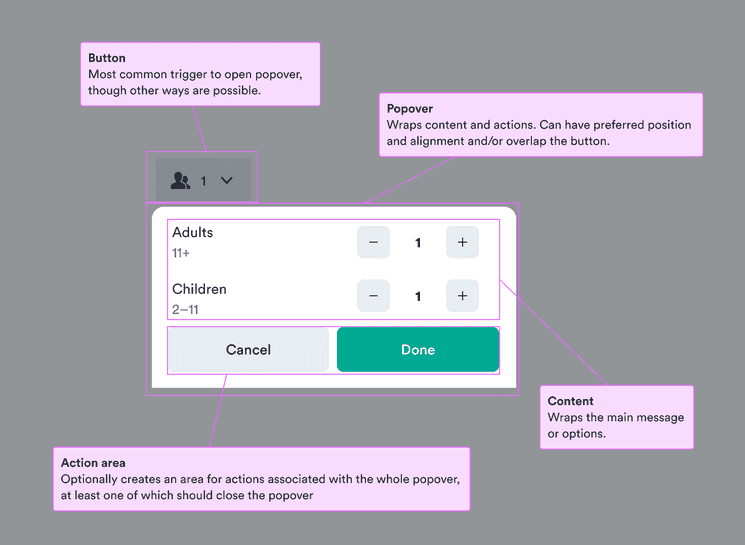745x545 pixels.
Task: Expand the guests dropdown chevron
Action: tap(227, 180)
